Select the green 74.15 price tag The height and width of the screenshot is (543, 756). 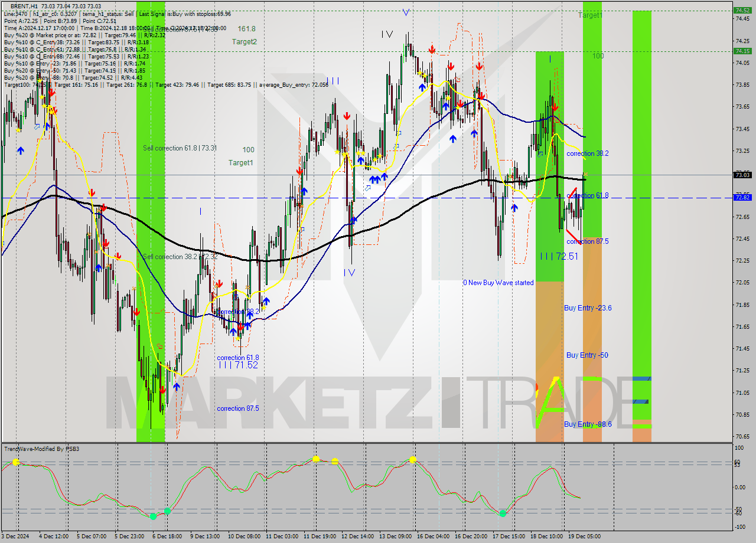point(742,51)
